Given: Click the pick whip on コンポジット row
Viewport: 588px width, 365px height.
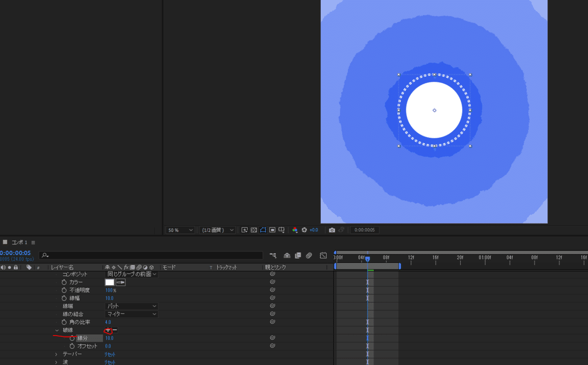Looking at the screenshot, I should [x=272, y=274].
